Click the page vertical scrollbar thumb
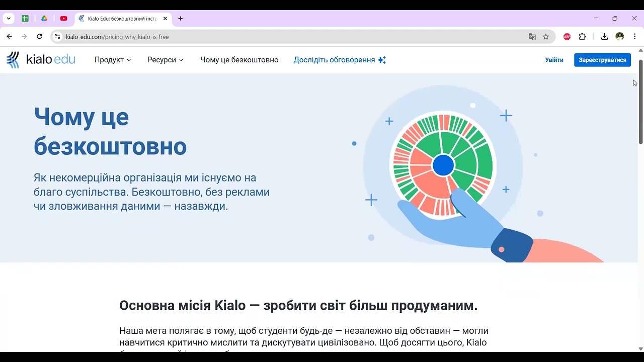The width and height of the screenshot is (644, 362). click(640, 102)
